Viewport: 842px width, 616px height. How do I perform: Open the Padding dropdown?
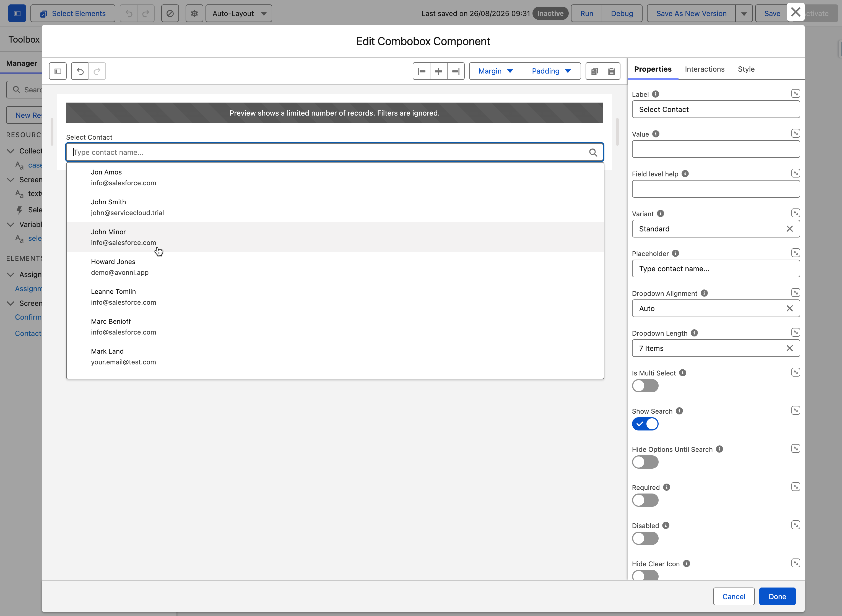pos(551,71)
